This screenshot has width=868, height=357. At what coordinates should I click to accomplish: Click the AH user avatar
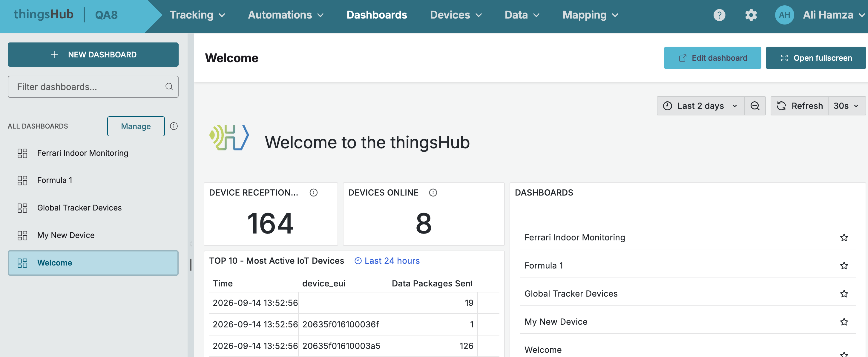[x=784, y=15]
